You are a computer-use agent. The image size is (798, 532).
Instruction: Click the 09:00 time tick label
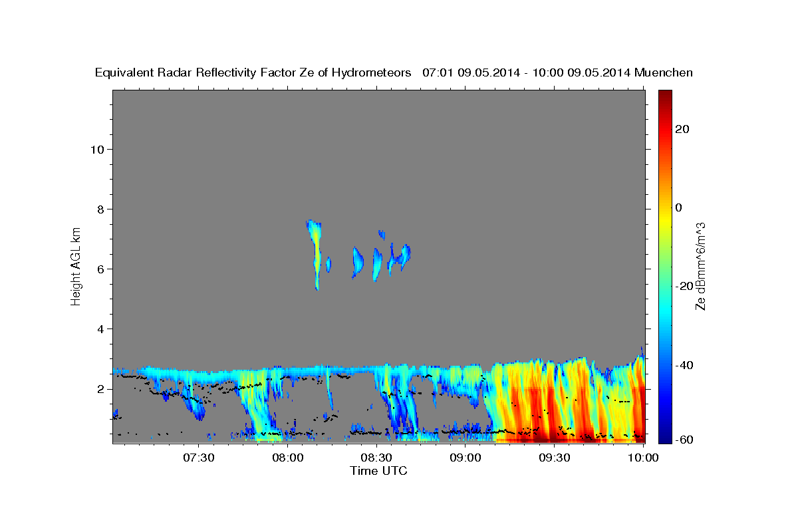pyautogui.click(x=465, y=458)
